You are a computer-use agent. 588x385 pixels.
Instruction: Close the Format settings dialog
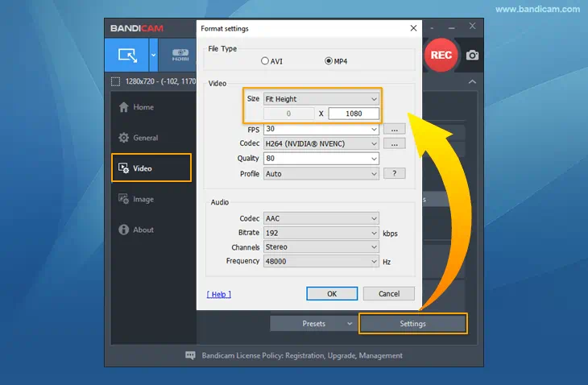click(x=413, y=28)
